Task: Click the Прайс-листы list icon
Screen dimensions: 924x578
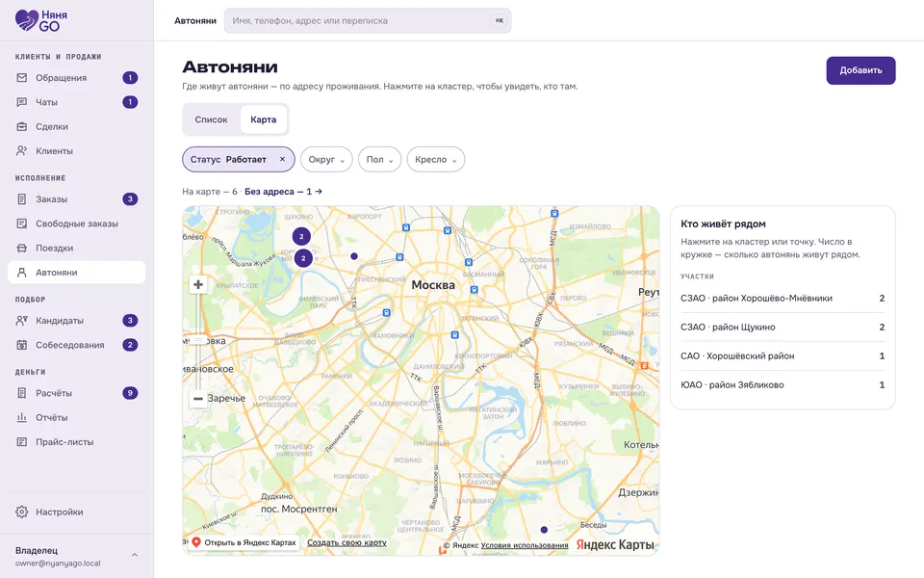Action: pyautogui.click(x=22, y=442)
